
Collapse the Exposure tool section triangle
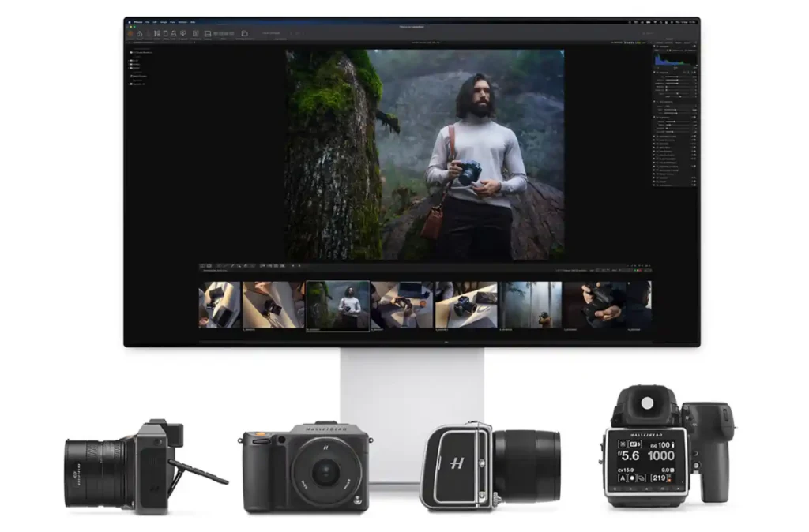(x=656, y=72)
